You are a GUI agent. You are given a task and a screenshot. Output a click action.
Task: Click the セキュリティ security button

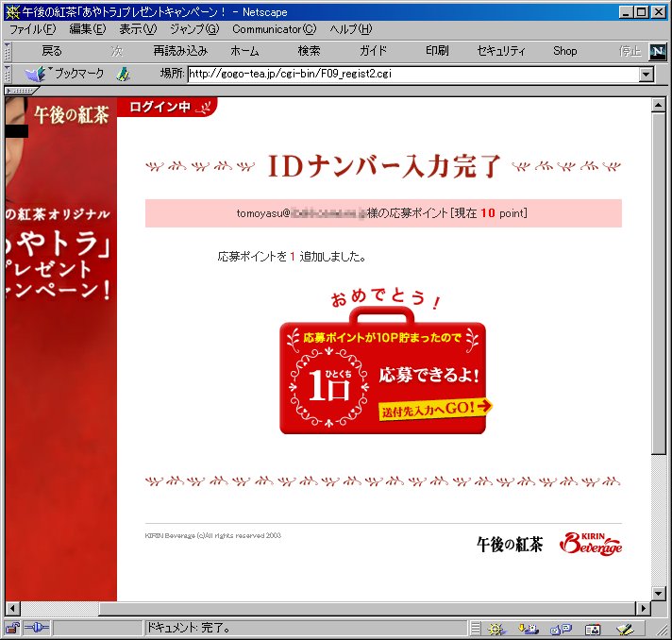pos(501,51)
